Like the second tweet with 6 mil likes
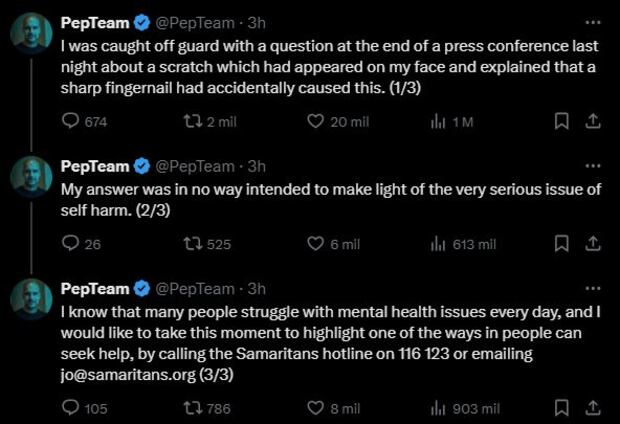620x424 pixels. (315, 243)
